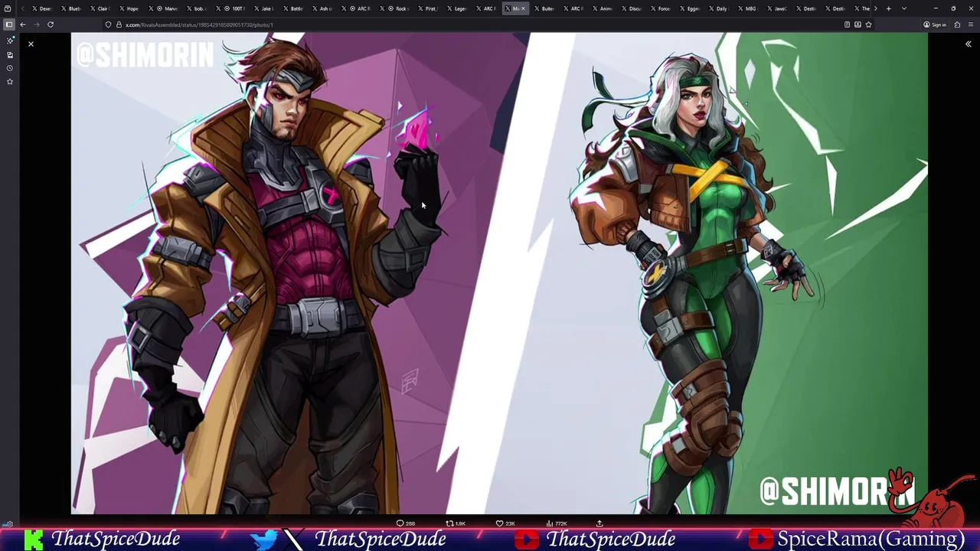980x551 pixels.
Task: Click the Sign in account button
Action: click(x=935, y=24)
